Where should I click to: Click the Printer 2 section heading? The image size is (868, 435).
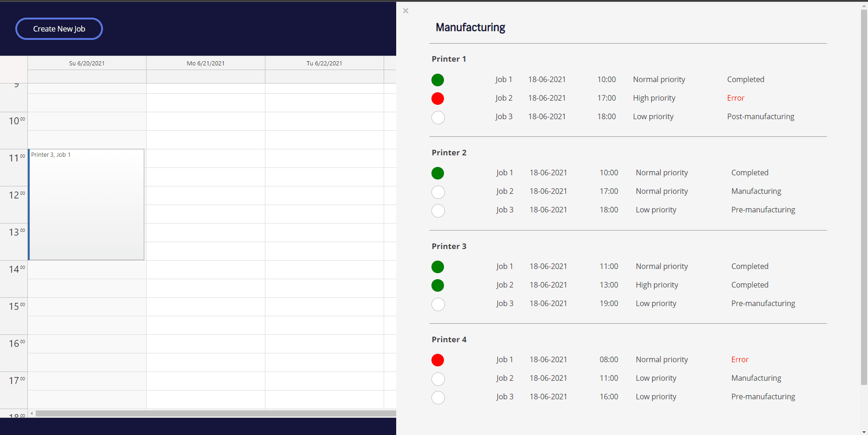[449, 153]
